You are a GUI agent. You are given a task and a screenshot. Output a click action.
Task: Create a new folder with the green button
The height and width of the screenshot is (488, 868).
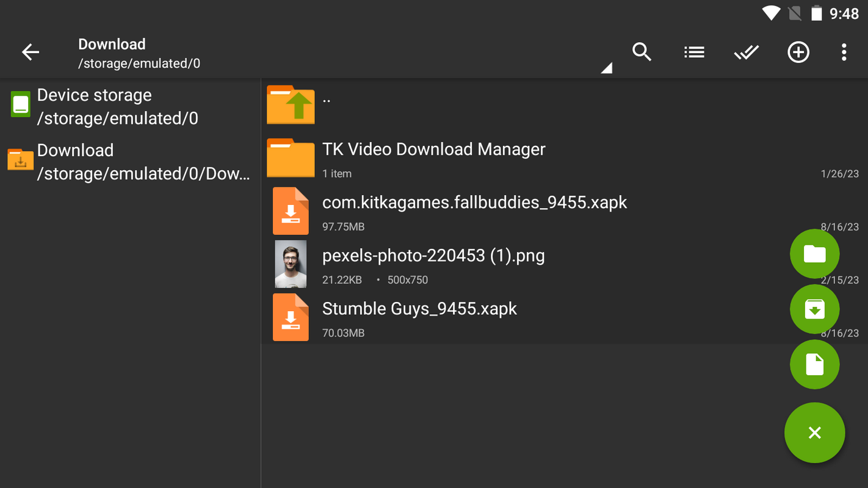[x=814, y=254]
